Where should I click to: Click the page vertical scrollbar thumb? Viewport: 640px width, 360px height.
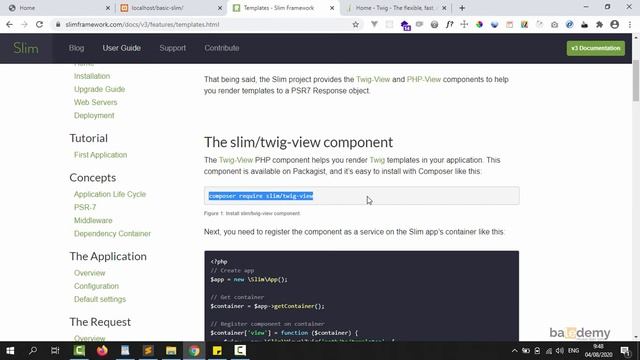[636, 80]
